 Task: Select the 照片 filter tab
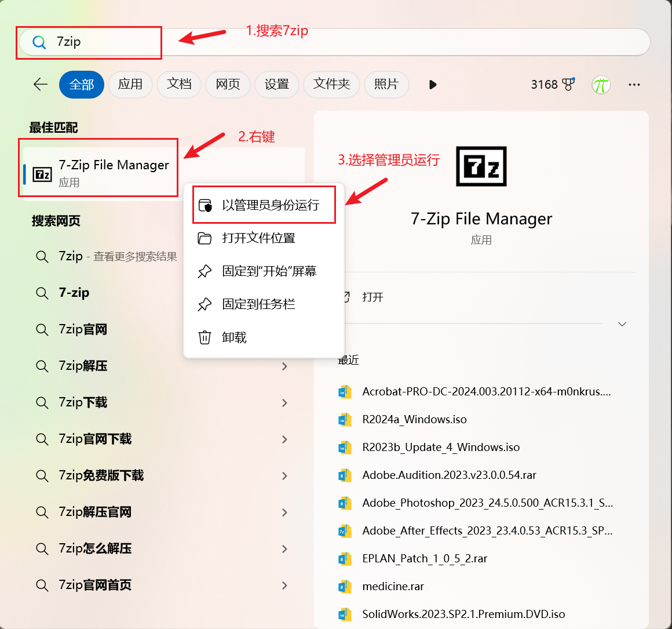tap(386, 85)
